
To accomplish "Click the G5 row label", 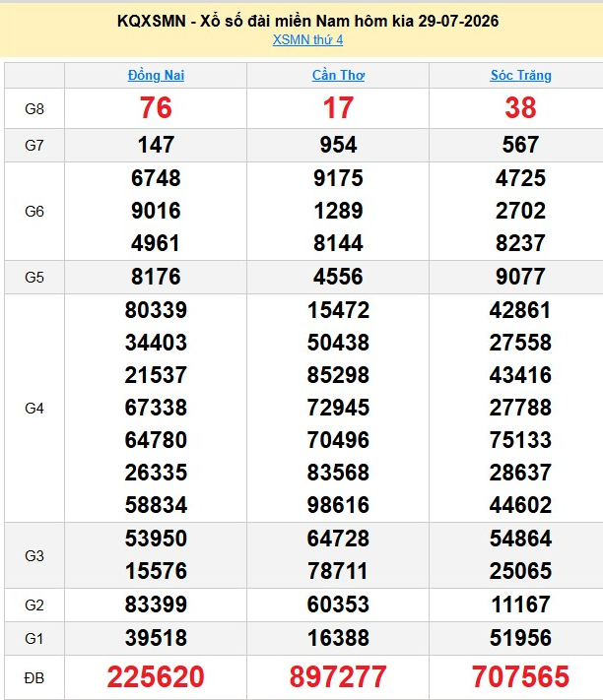I will click(34, 278).
